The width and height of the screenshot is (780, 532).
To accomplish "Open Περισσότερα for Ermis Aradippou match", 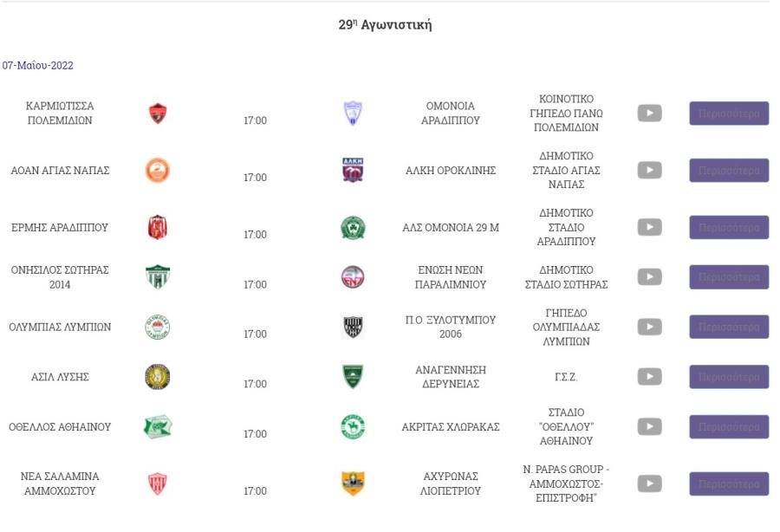I will click(729, 228).
